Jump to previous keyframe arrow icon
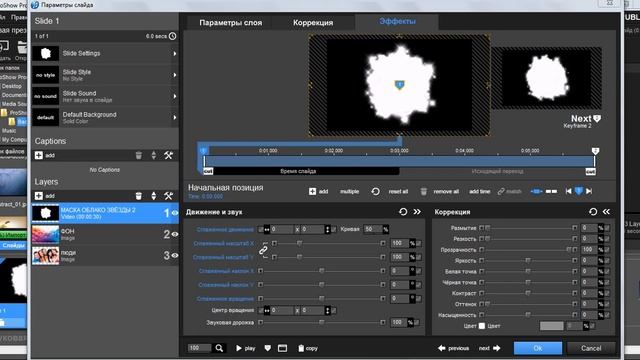This screenshot has height=360, width=640. tap(568, 191)
